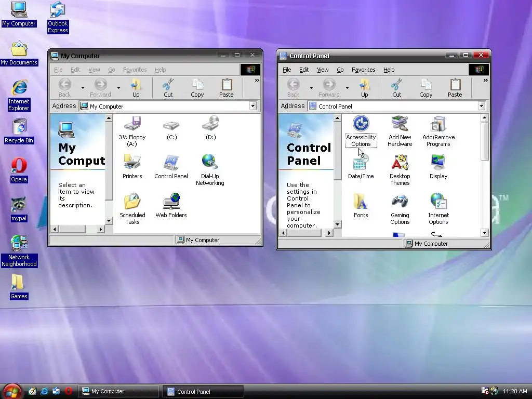Open Forward history arrow in Control Panel
Screen dimensions: 532x399
(x=347, y=88)
